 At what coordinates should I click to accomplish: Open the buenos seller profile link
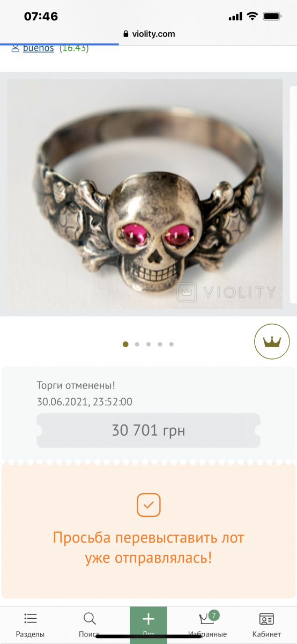[x=38, y=48]
